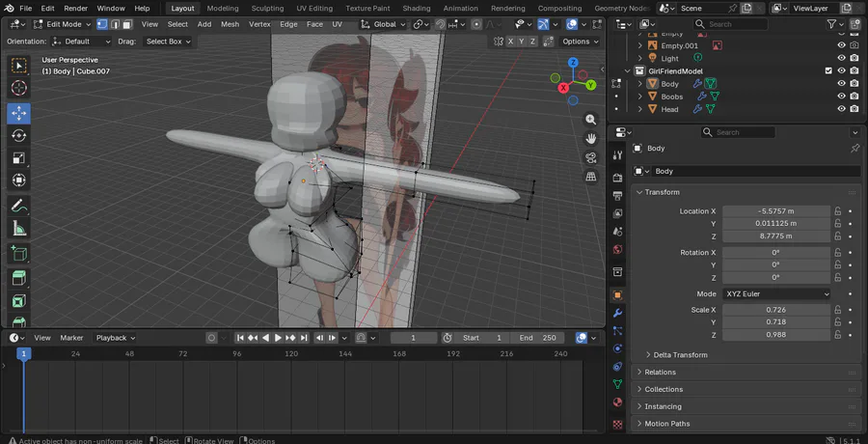Click the Select Box tool icon
Viewport: 868px width, 444px height.
[19, 66]
